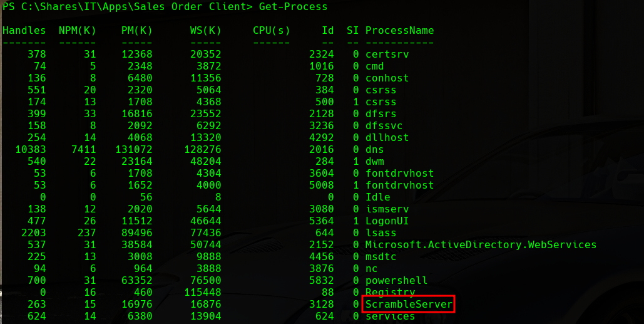This screenshot has height=324, width=644.
Task: Click the CPU(s) column header
Action: click(x=271, y=31)
